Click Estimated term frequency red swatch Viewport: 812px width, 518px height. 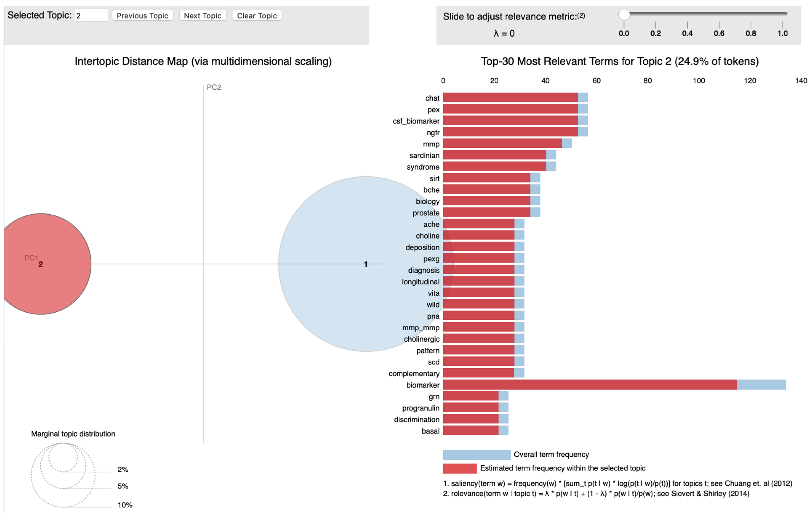(460, 469)
